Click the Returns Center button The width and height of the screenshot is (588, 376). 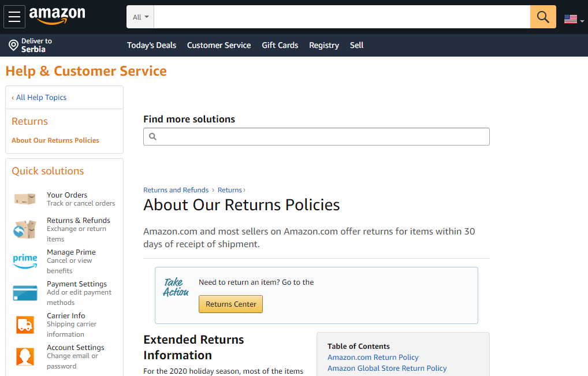coord(230,304)
